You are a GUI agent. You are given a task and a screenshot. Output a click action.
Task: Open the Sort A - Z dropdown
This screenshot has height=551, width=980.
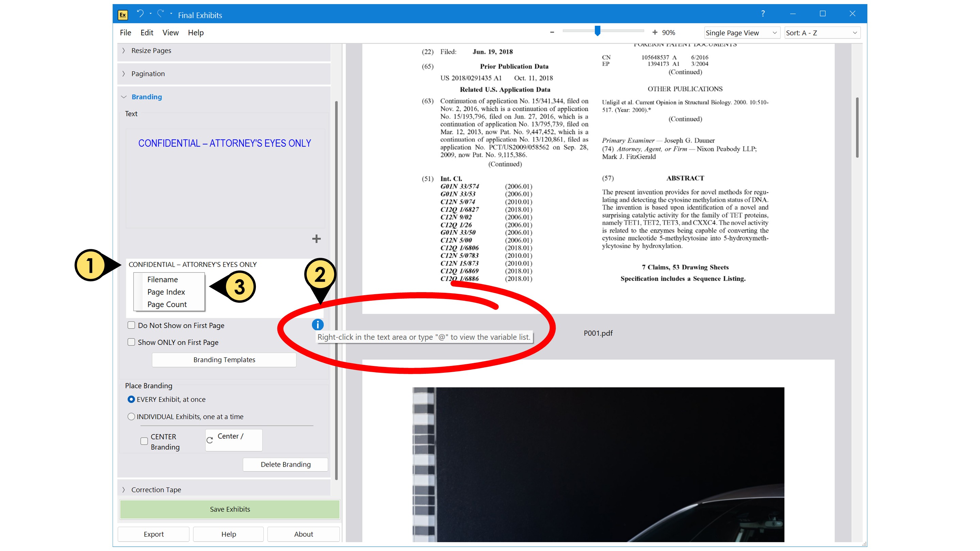point(822,33)
